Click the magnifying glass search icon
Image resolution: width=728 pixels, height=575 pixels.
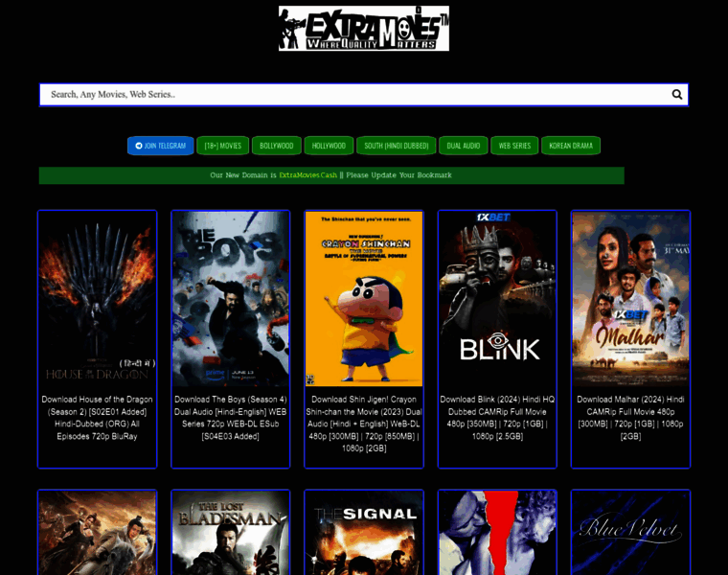(x=677, y=94)
